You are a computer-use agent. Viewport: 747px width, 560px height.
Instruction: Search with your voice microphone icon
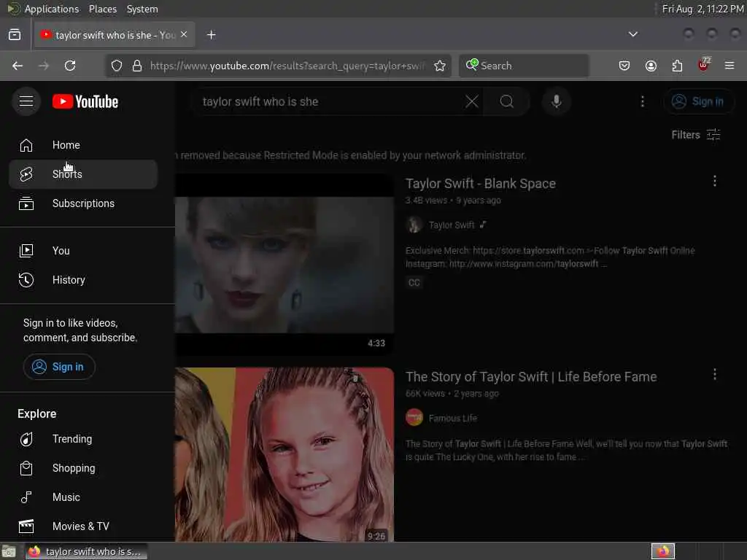556,101
